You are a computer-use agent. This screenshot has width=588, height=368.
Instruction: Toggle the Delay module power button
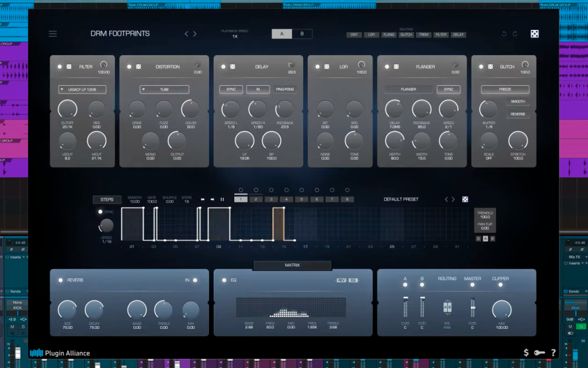[x=223, y=67]
